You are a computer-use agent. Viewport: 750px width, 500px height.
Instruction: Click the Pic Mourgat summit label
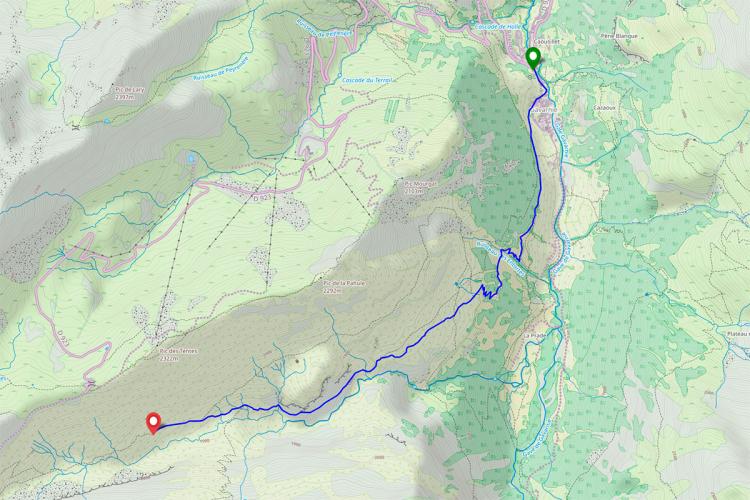click(414, 187)
